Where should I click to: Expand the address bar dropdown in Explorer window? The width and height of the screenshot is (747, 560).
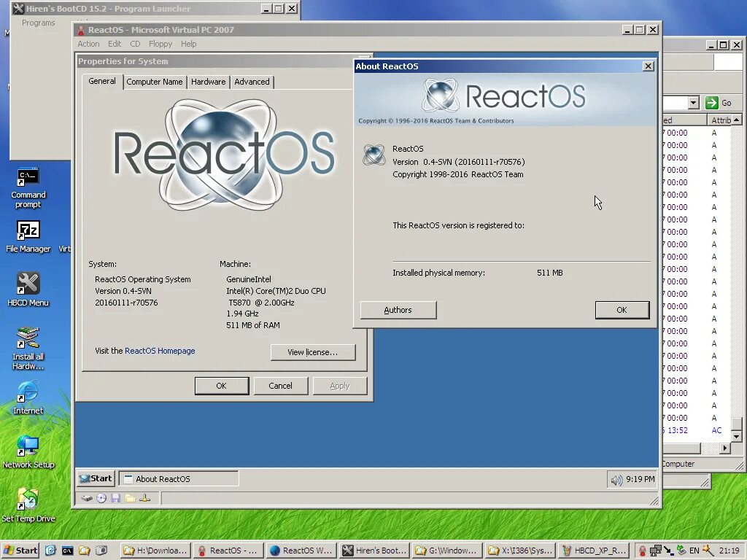pyautogui.click(x=694, y=102)
